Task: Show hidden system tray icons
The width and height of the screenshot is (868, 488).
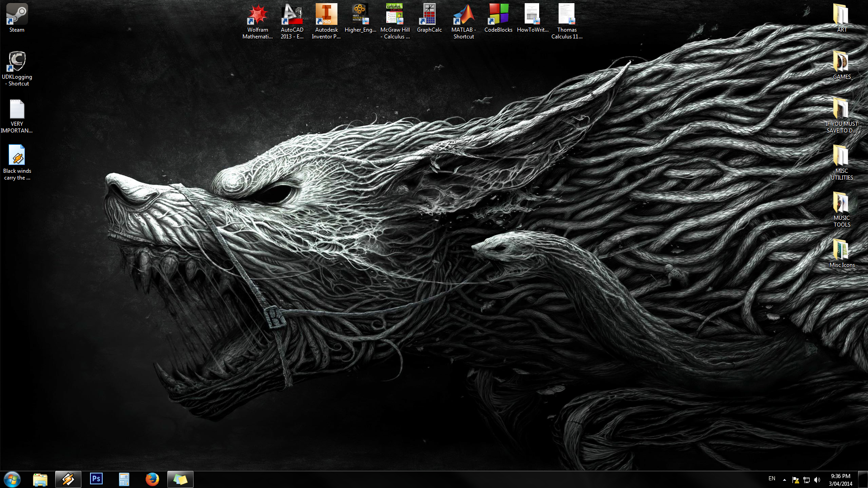Action: 784,479
